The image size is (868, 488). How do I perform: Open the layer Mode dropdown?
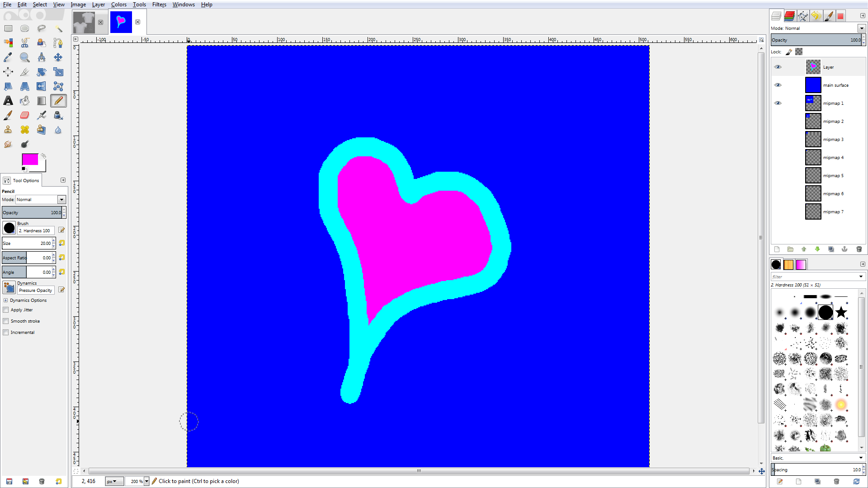[x=862, y=28]
